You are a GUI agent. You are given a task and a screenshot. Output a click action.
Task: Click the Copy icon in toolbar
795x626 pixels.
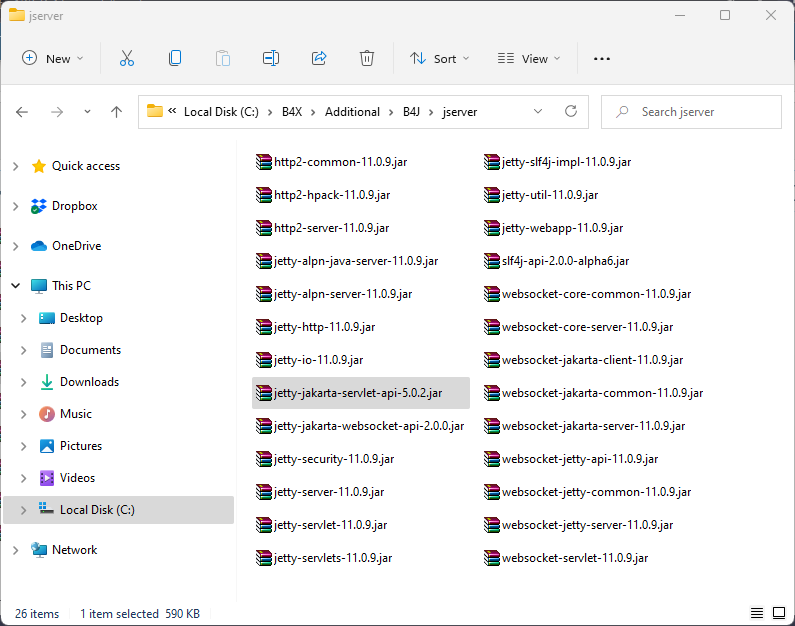click(175, 58)
